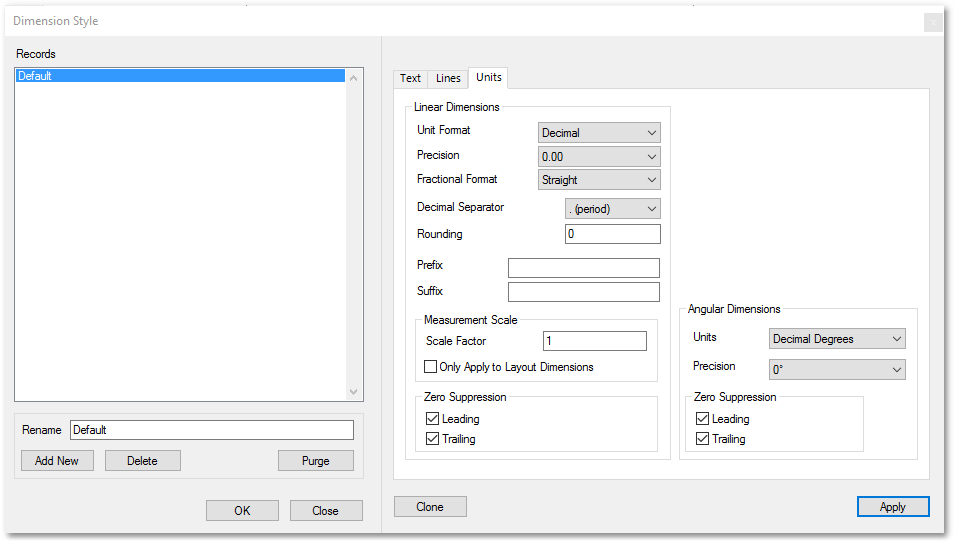Click the Suffix text field
955x544 pixels.
[x=583, y=292]
